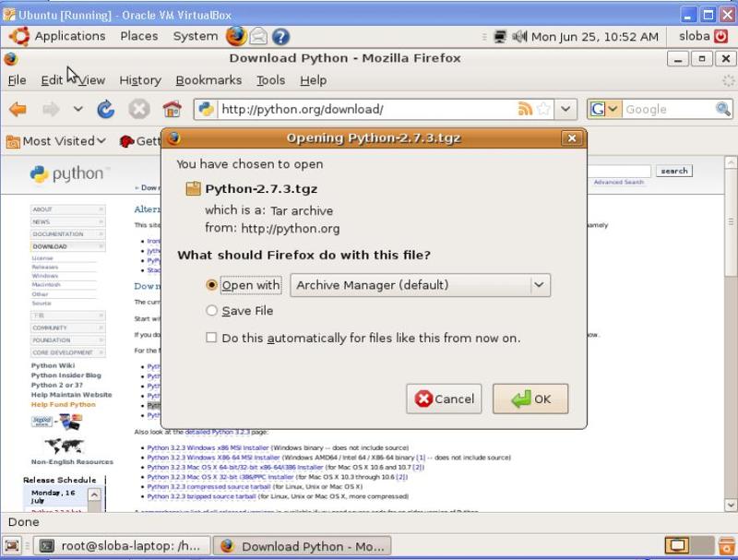
Task: Click into the Google search field
Action: pyautogui.click(x=668, y=109)
